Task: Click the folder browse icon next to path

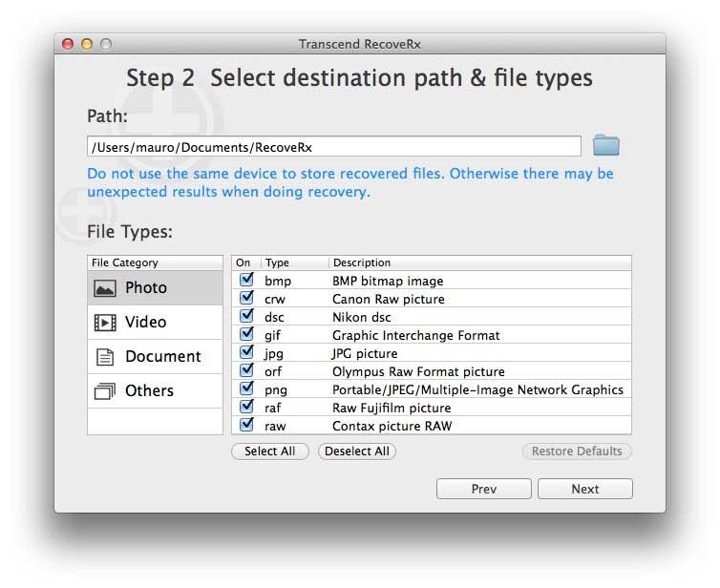Action: pyautogui.click(x=605, y=146)
